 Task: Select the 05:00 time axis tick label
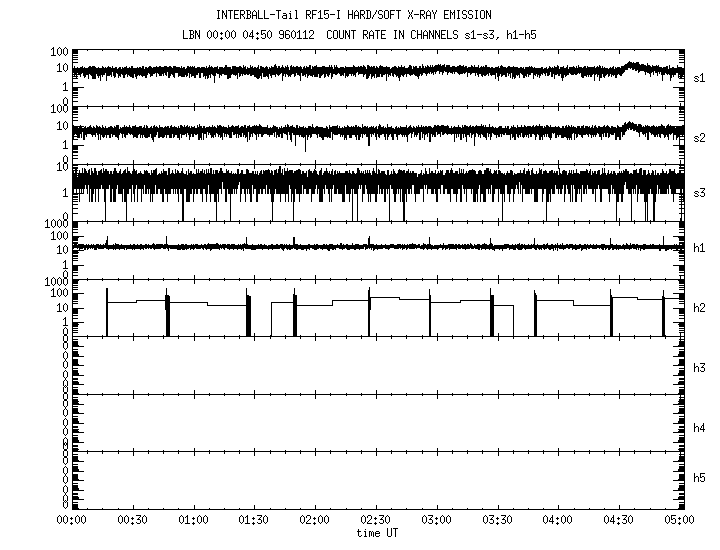pos(679,522)
